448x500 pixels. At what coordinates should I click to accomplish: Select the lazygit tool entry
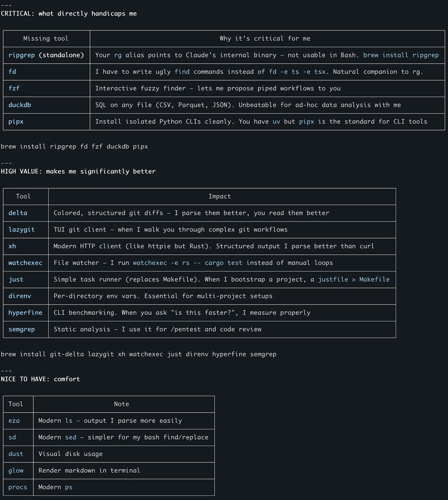tap(21, 230)
